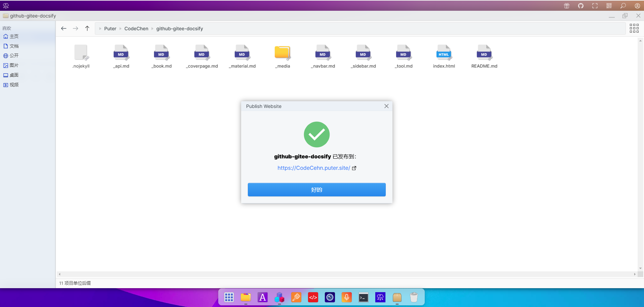This screenshot has width=644, height=307.
Task: Select the index.html file
Action: (x=444, y=56)
